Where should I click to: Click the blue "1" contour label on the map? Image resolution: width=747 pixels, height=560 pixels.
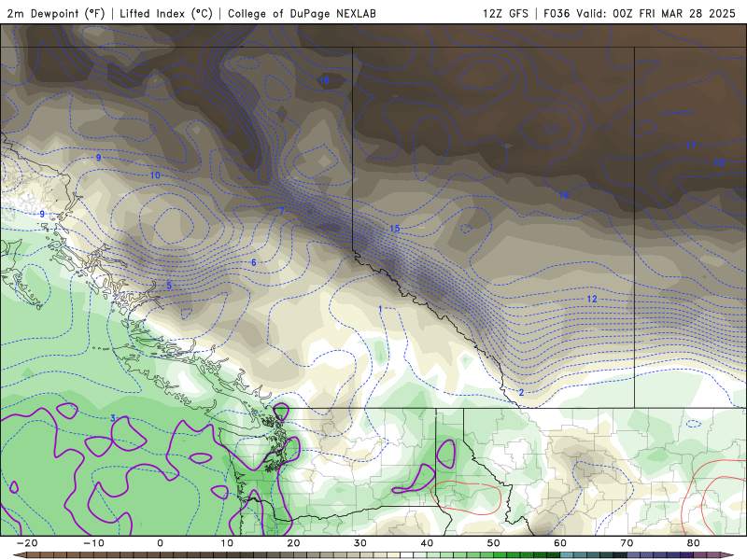pyautogui.click(x=380, y=309)
